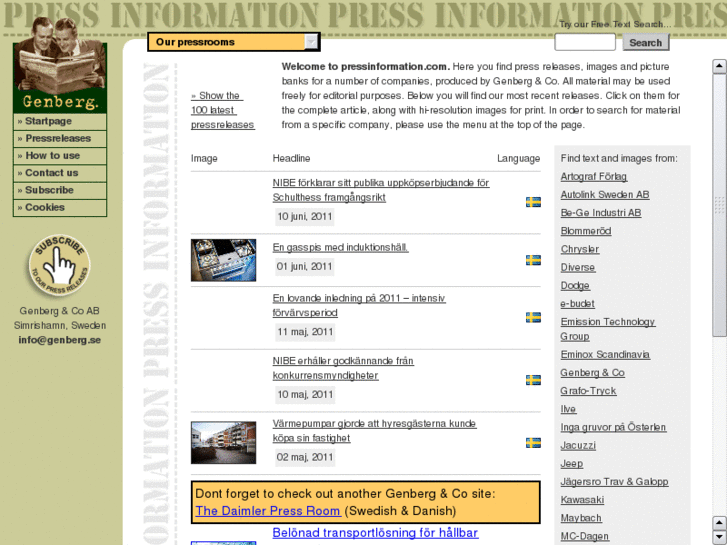Image resolution: width=727 pixels, height=545 pixels.
Task: Open the apartment building thumbnail image
Action: point(223,442)
